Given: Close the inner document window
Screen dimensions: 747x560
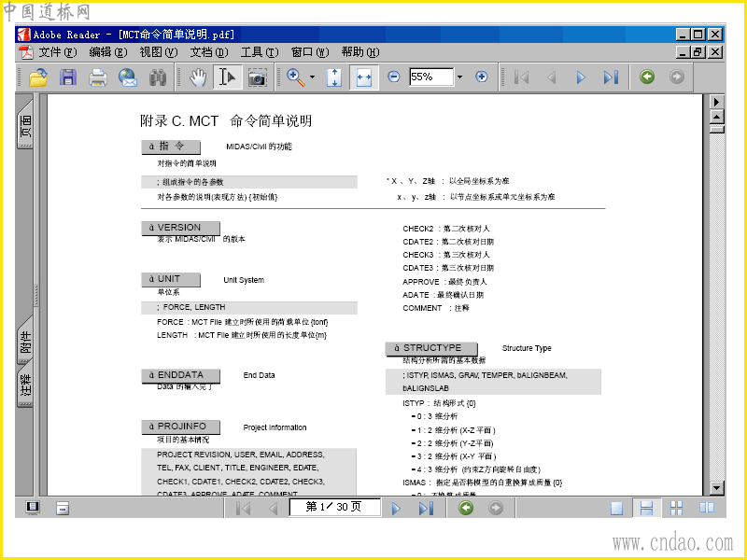Looking at the screenshot, I should click(x=715, y=52).
